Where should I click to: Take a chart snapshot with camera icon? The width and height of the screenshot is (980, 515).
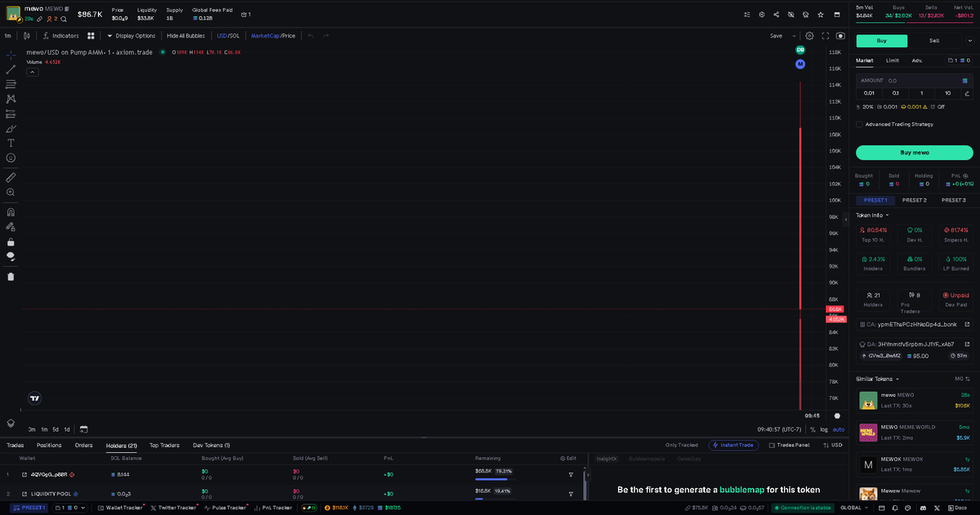840,36
